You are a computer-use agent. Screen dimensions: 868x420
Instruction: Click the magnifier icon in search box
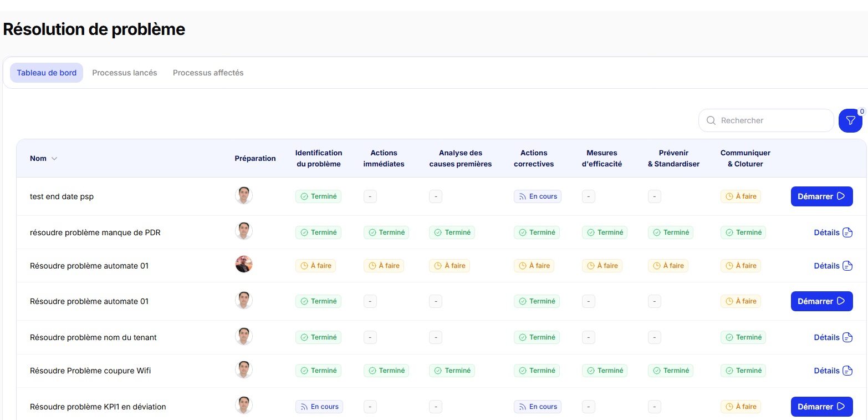[x=711, y=120]
